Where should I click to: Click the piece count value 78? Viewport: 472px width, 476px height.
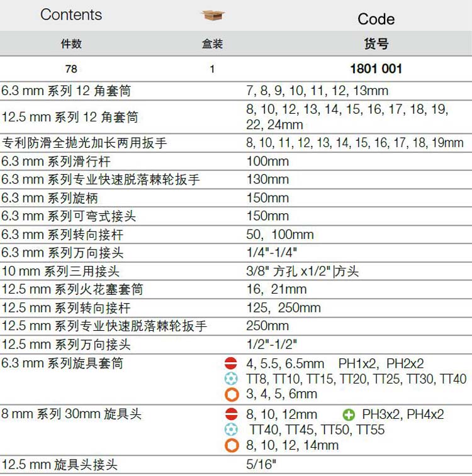tap(70, 69)
